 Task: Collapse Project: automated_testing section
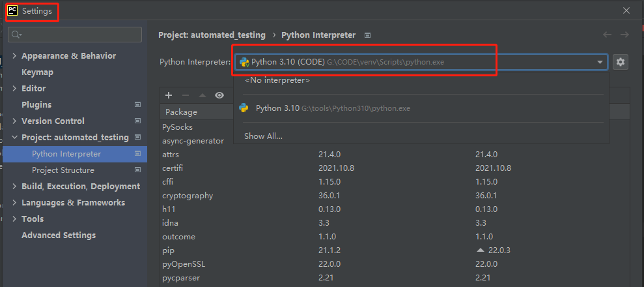(x=14, y=138)
